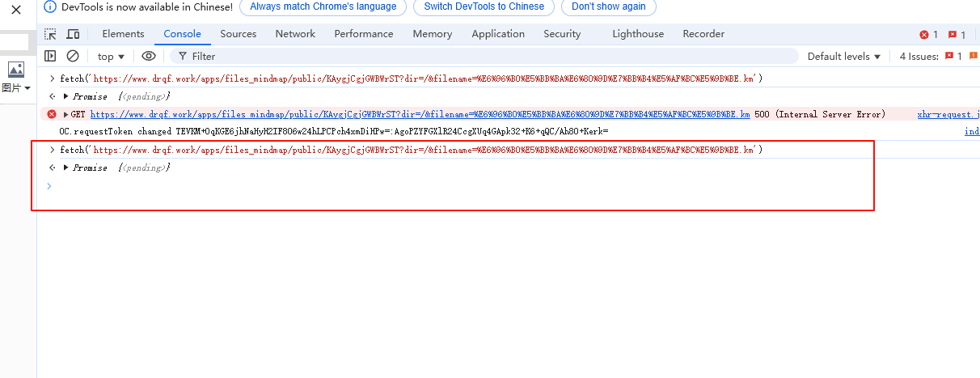Open the Network tab

pos(295,34)
